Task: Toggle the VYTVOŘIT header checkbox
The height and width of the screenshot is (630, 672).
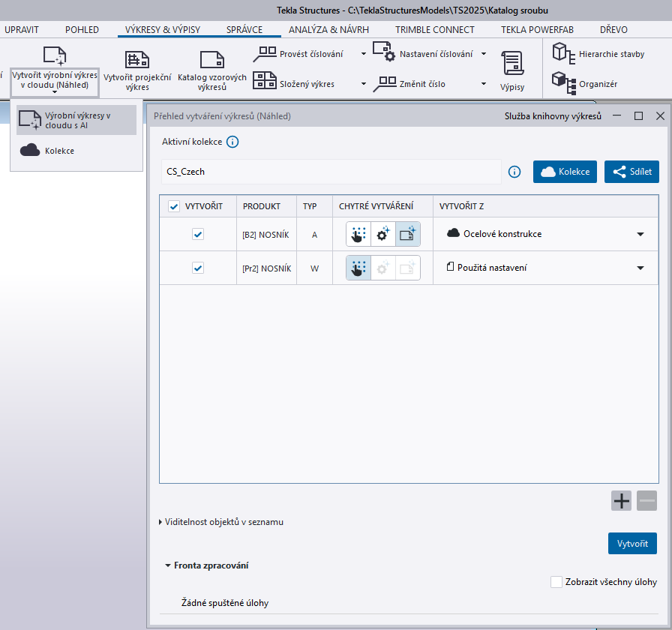Action: click(173, 206)
